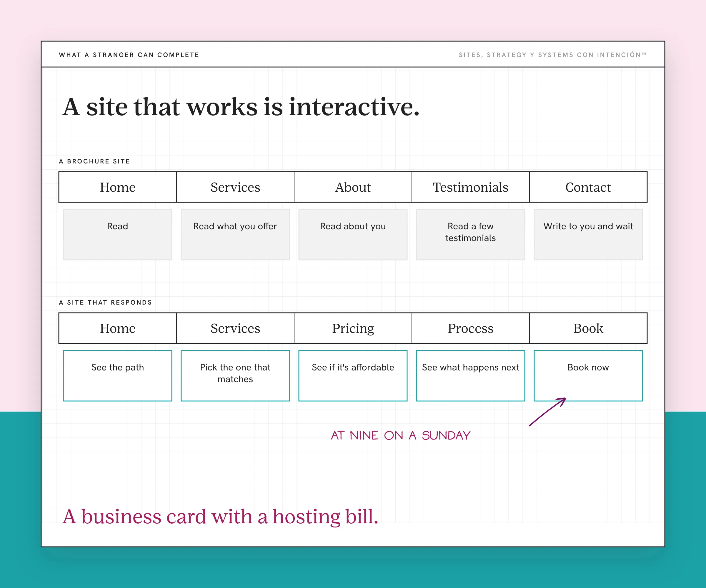Click the gray "Read" card

click(118, 235)
